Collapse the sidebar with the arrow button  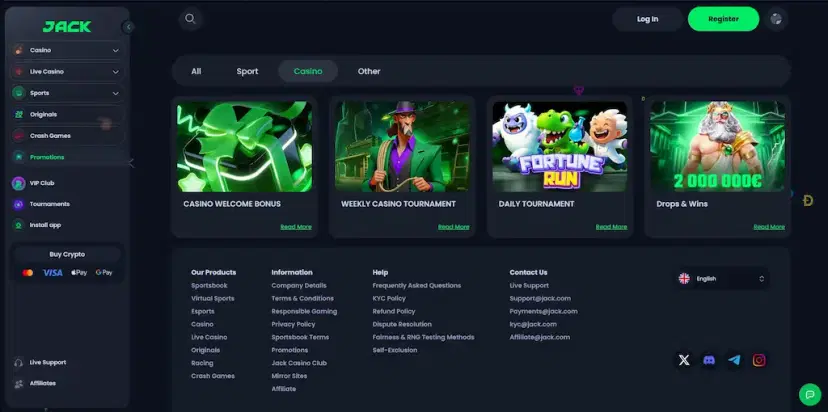128,26
